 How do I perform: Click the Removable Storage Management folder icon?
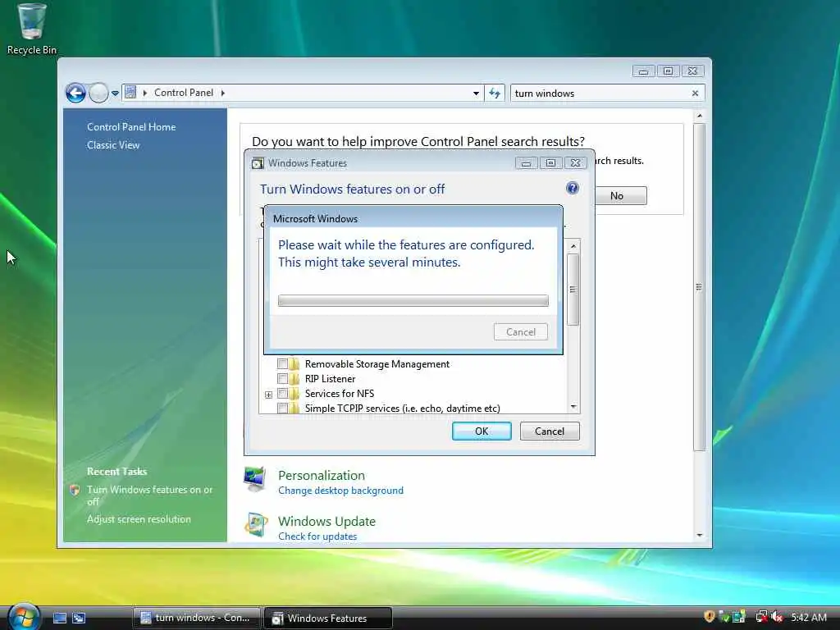294,363
